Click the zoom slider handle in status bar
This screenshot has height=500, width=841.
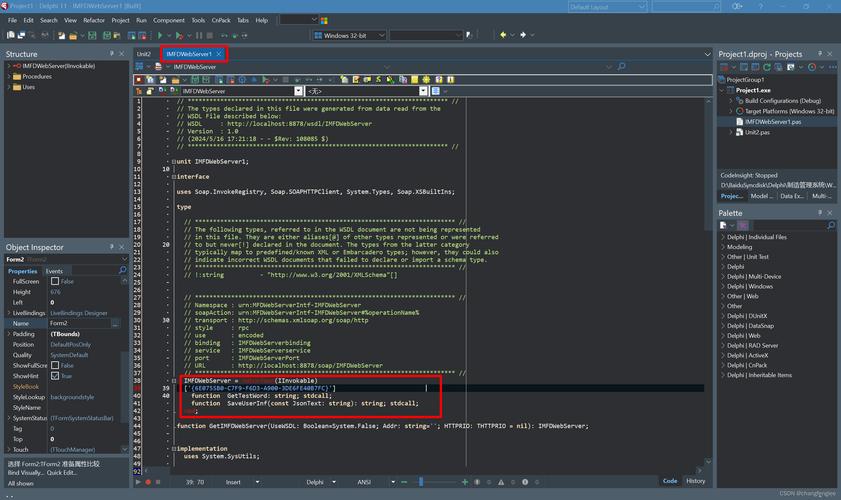(421, 482)
